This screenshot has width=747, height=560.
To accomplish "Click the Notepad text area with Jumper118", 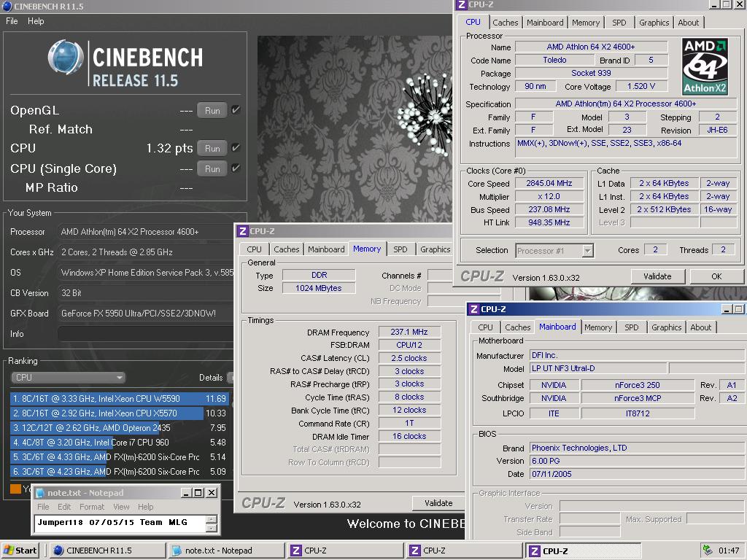I will 120,522.
